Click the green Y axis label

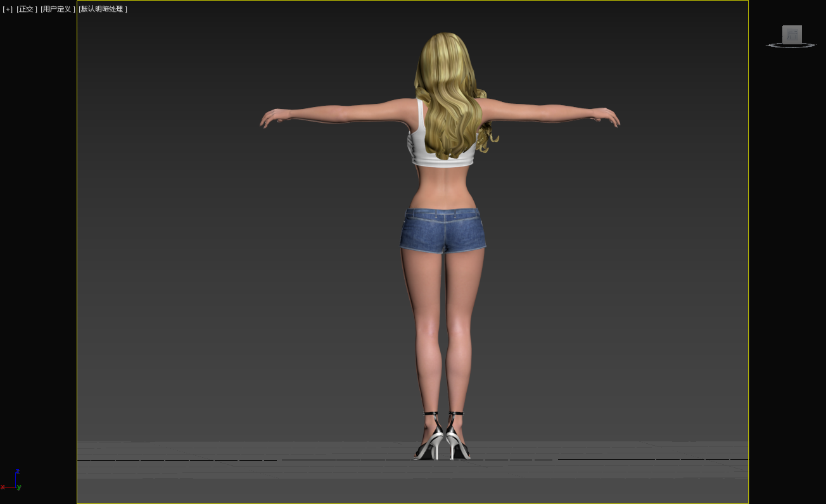(x=20, y=487)
